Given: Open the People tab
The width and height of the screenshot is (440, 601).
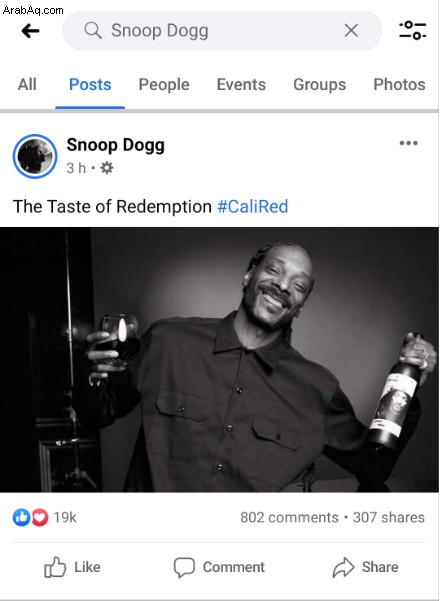Looking at the screenshot, I should [164, 85].
